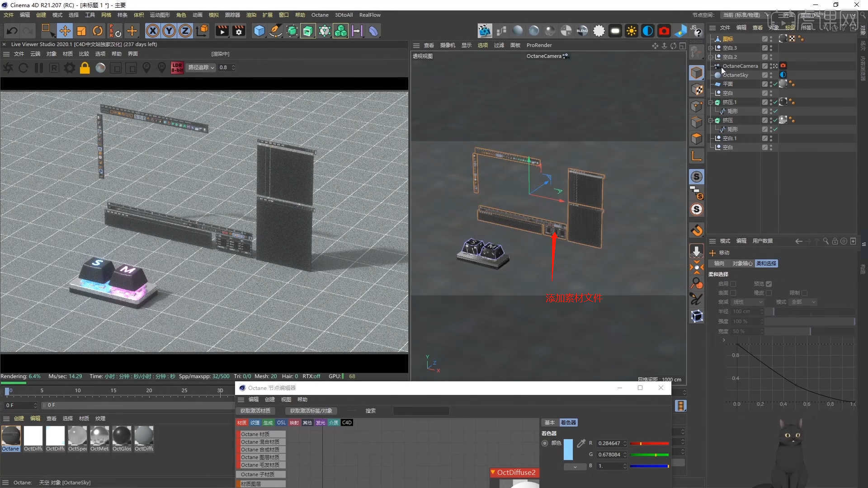Screen dimensions: 868x488
Task: Click the green G channel slider
Action: (x=649, y=455)
